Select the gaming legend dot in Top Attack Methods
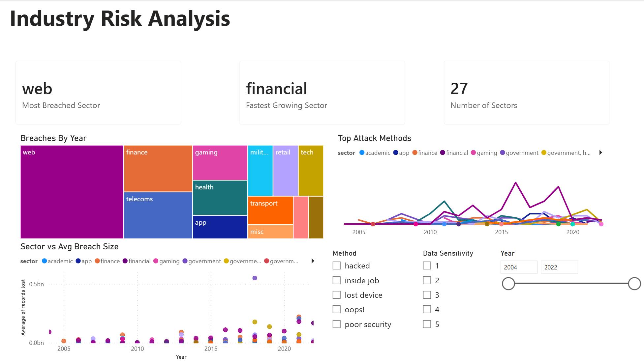 pos(473,153)
